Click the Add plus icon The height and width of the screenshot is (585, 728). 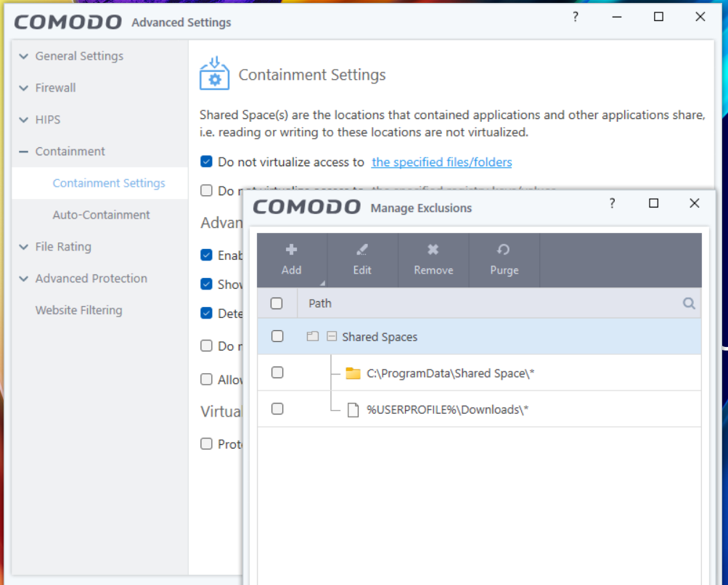point(291,250)
